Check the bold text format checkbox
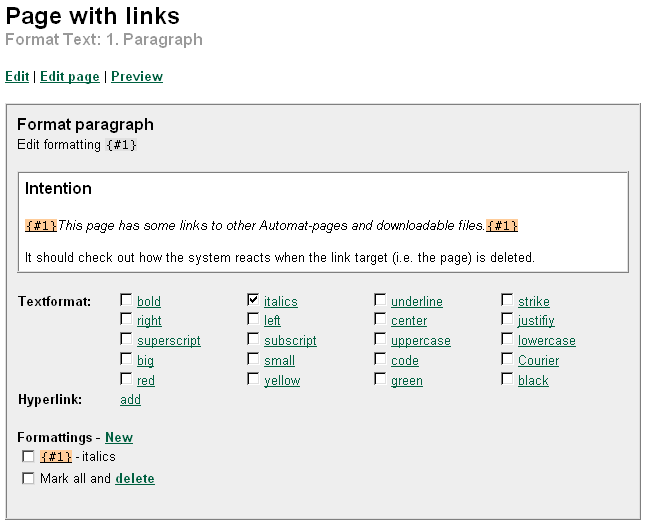Image resolution: width=647 pixels, height=530 pixels. point(126,300)
